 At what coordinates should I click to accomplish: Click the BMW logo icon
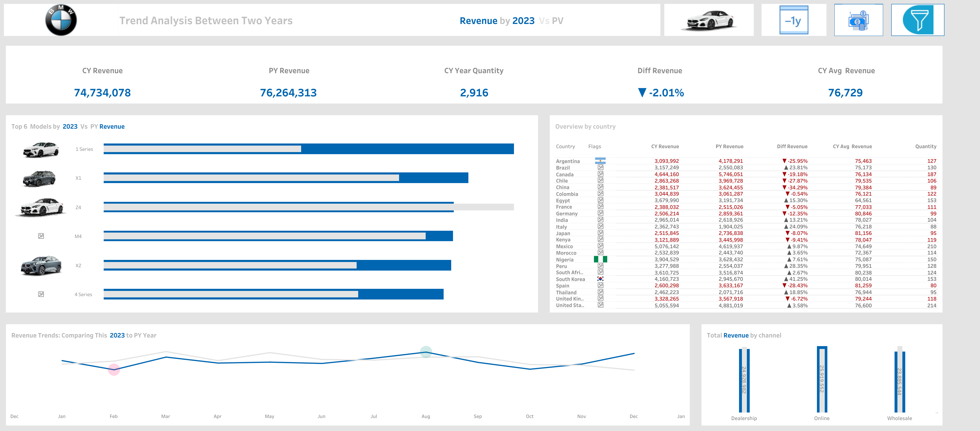pyautogui.click(x=61, y=20)
